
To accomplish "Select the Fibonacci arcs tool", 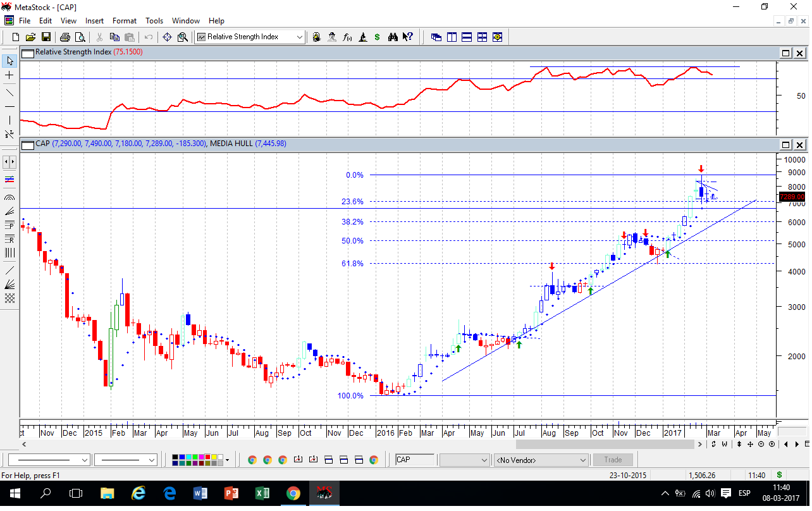I will (x=9, y=197).
